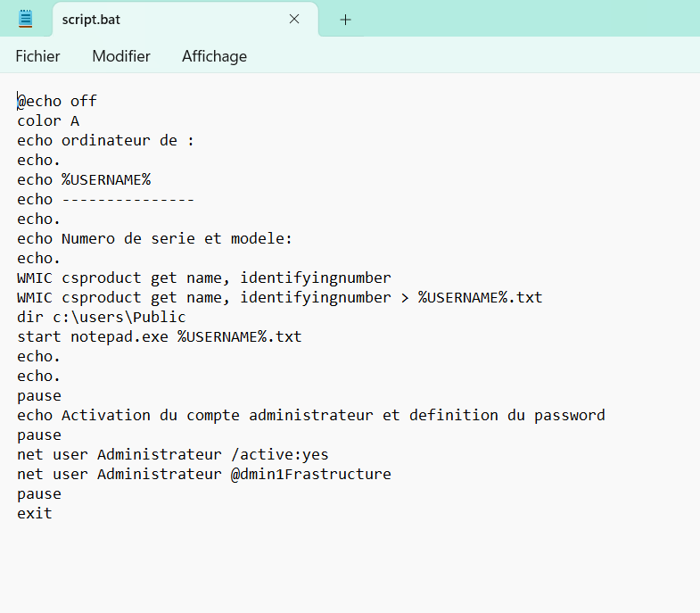Click the WMIC line redirecting to %USERNAME%.txt
Image resolution: width=700 pixels, height=613 pixels.
[279, 297]
